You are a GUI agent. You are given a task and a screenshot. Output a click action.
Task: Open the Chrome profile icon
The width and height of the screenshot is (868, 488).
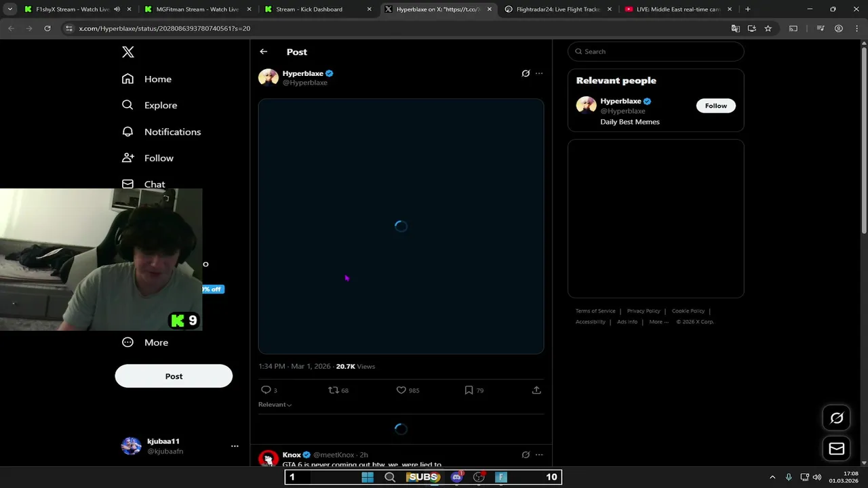[x=839, y=28]
